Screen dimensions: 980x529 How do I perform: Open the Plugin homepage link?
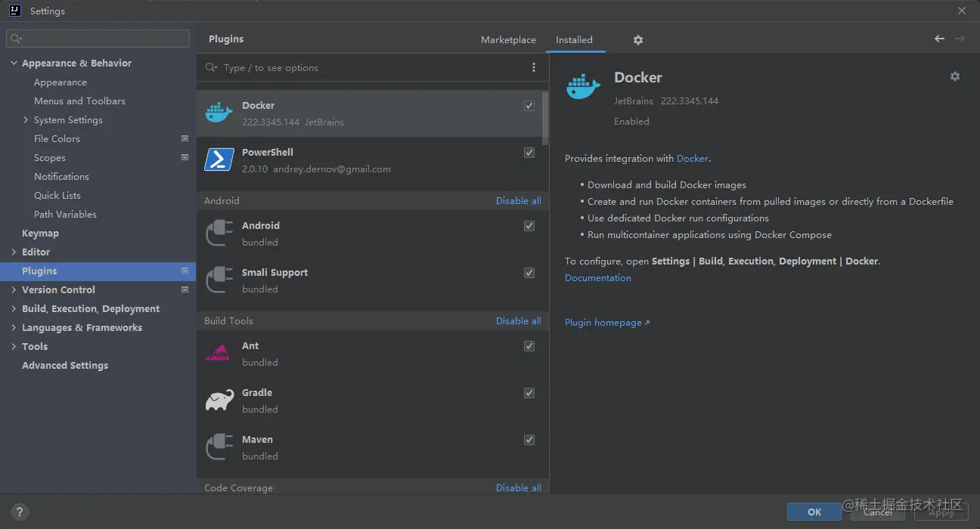[607, 323]
